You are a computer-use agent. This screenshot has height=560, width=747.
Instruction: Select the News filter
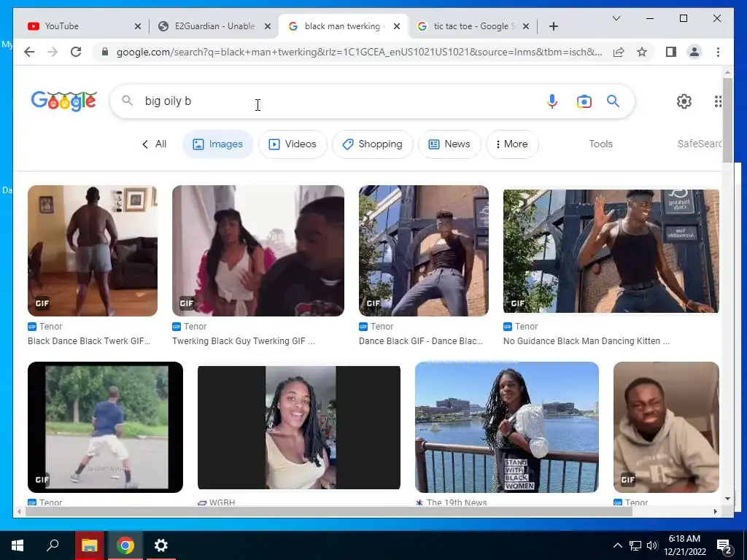coord(449,144)
